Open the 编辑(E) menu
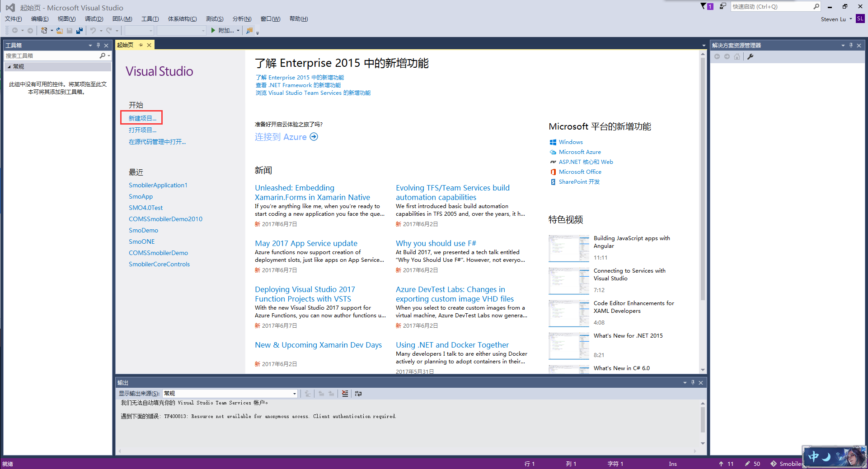The height and width of the screenshot is (469, 868). (x=40, y=19)
